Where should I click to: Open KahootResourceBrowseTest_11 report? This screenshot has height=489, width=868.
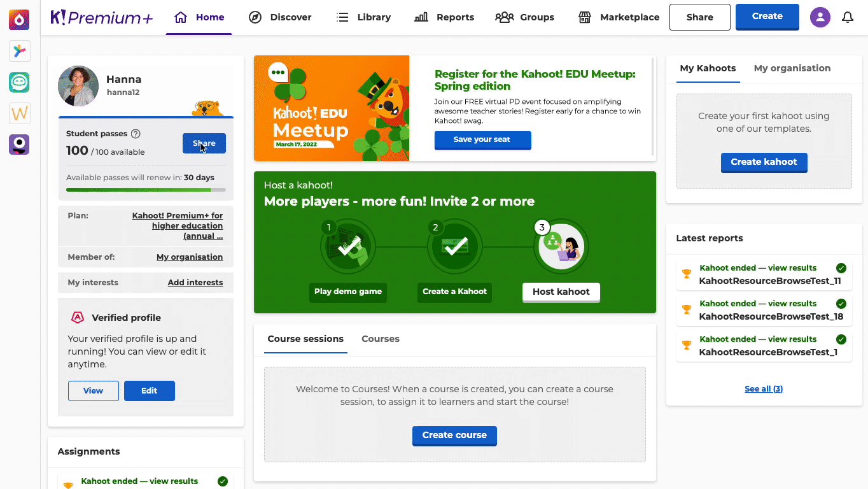coord(764,274)
